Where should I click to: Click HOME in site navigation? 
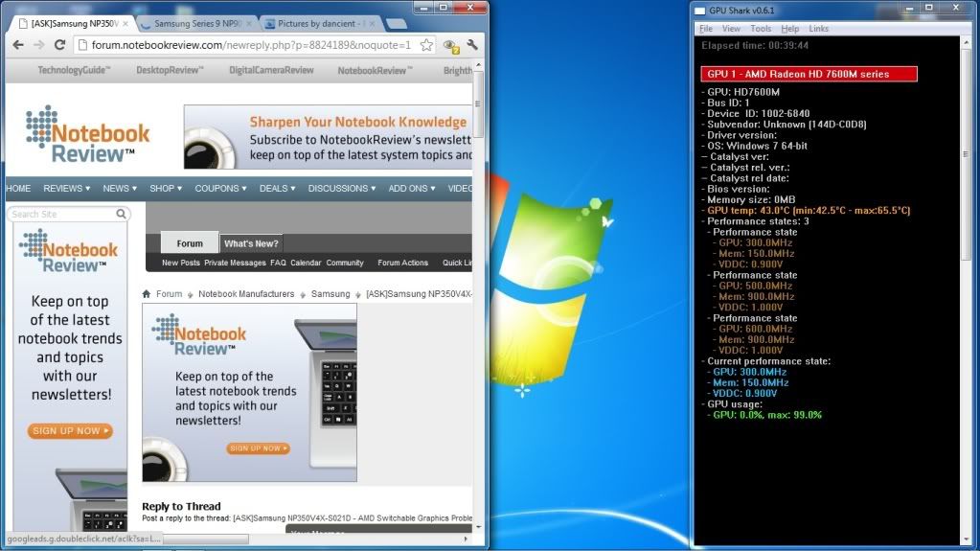tap(18, 188)
